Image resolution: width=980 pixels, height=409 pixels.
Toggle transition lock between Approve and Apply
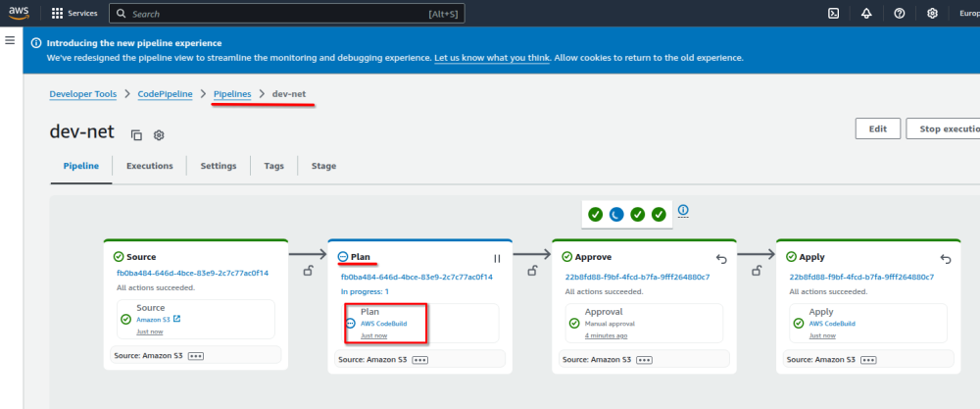pyautogui.click(x=757, y=271)
